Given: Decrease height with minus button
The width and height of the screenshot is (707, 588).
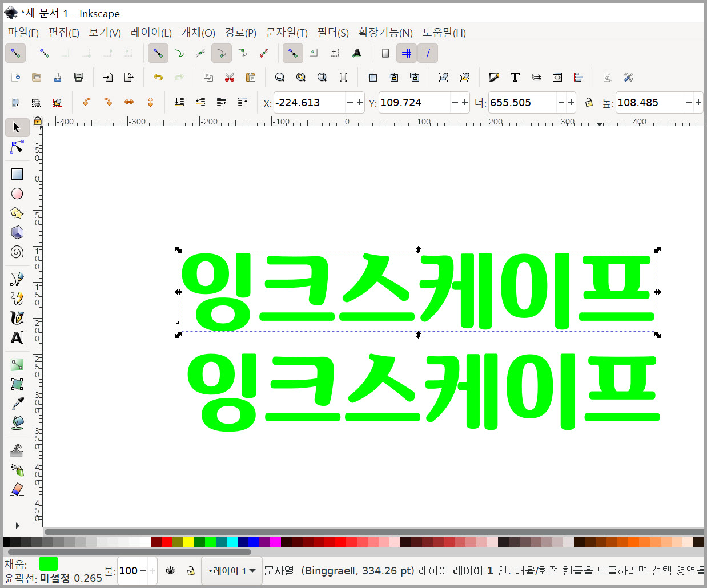Looking at the screenshot, I should [689, 102].
